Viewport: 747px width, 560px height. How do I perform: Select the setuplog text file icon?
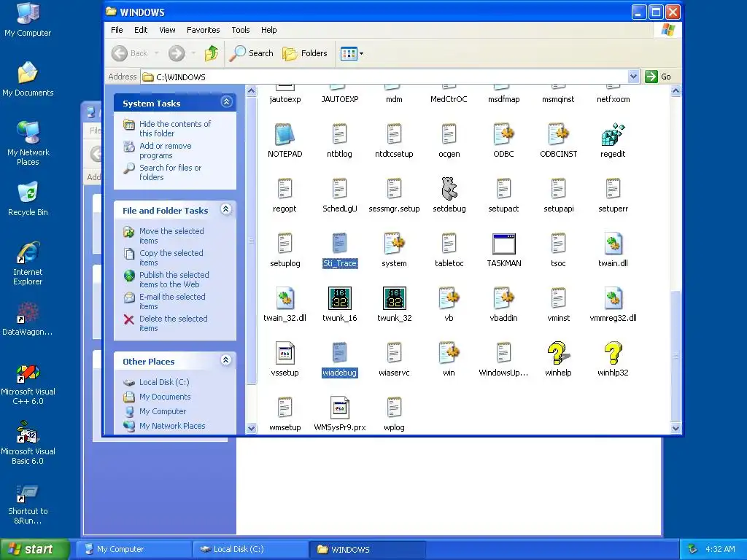tap(285, 244)
